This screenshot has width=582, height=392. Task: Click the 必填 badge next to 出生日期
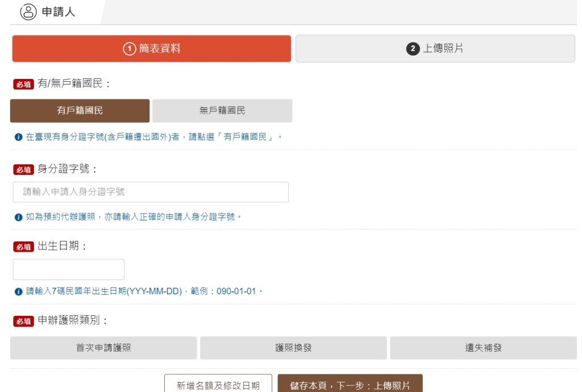(22, 247)
